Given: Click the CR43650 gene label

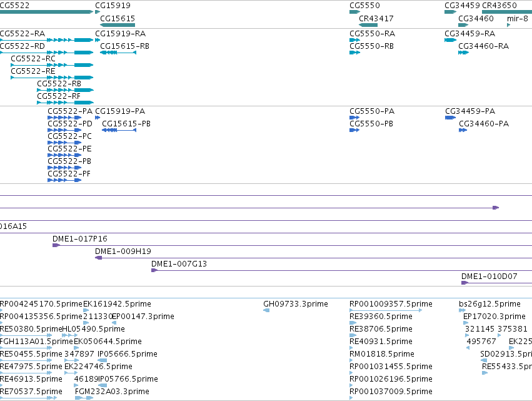Looking at the screenshot, I should point(499,6).
